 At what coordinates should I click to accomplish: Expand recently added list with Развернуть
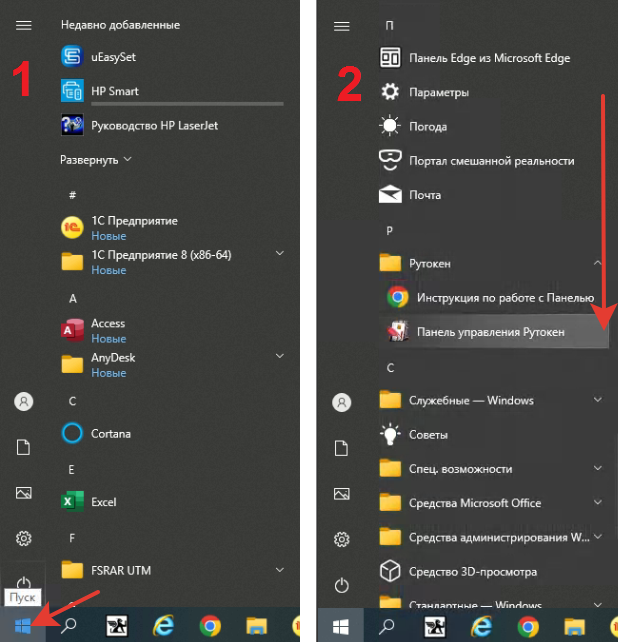tap(96, 159)
